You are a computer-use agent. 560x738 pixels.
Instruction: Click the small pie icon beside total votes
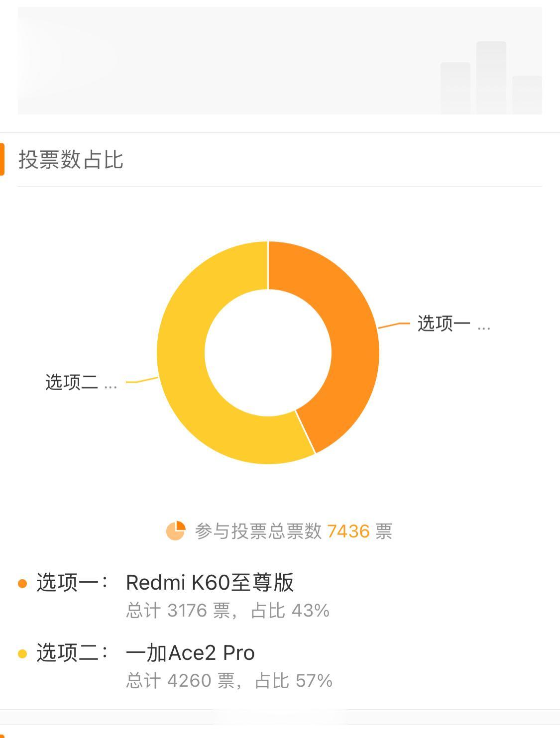tap(175, 530)
